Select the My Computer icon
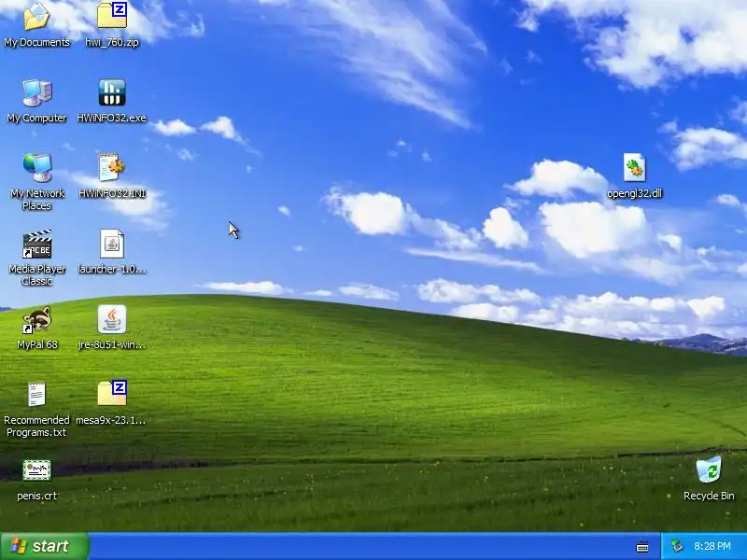 (x=36, y=92)
